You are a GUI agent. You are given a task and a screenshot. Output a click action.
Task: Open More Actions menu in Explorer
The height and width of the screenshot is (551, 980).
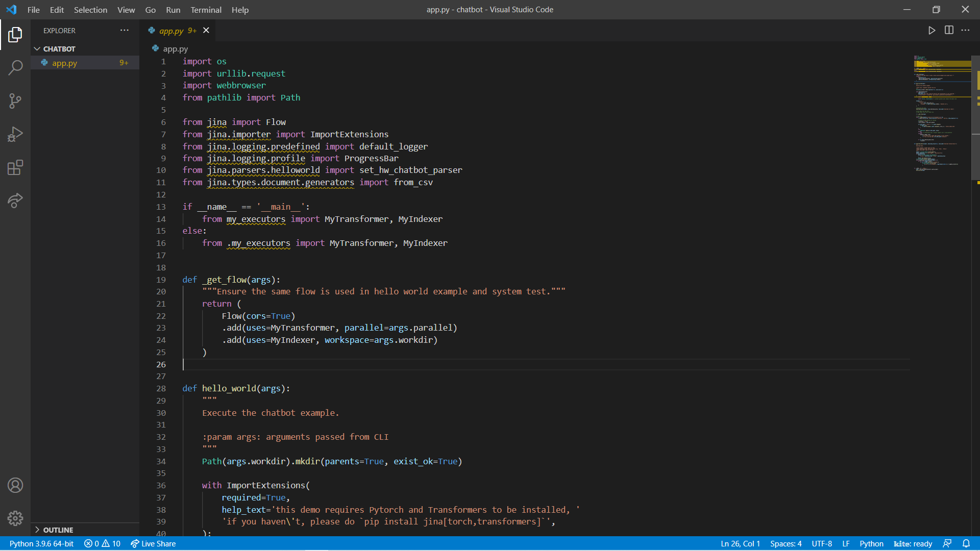pos(124,30)
